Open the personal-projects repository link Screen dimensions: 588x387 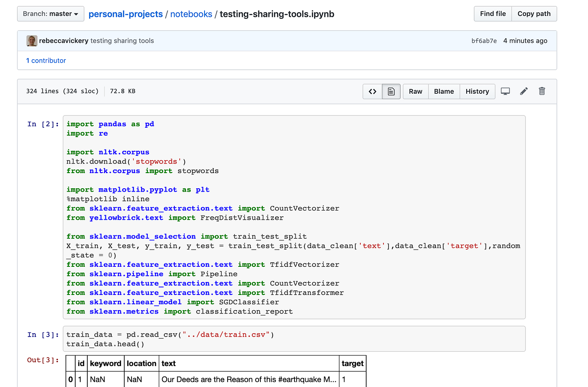[126, 14]
